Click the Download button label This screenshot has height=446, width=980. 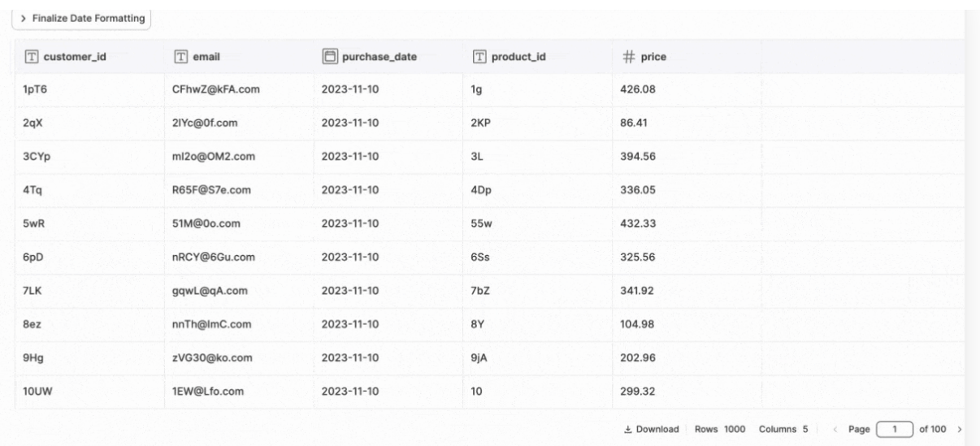(x=657, y=428)
